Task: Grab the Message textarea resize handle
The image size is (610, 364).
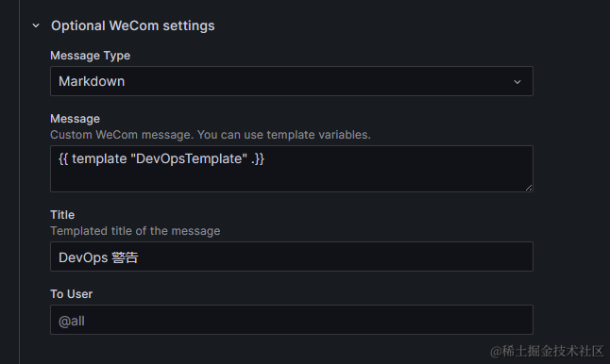Action: click(528, 188)
